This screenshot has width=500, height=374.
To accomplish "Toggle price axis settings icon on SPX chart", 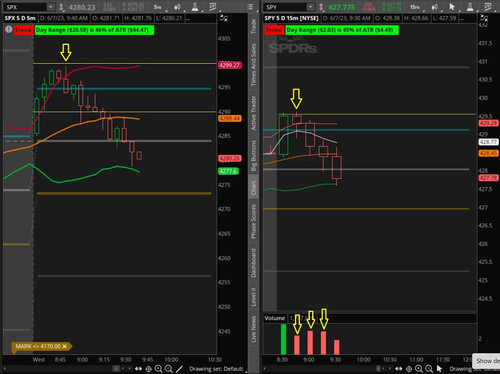I will tap(224, 18).
